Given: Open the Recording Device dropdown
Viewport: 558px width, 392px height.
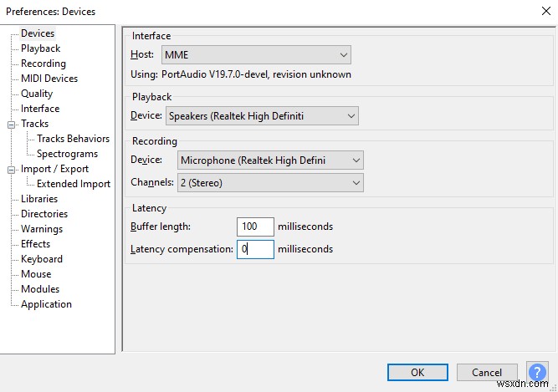Looking at the screenshot, I should [270, 160].
